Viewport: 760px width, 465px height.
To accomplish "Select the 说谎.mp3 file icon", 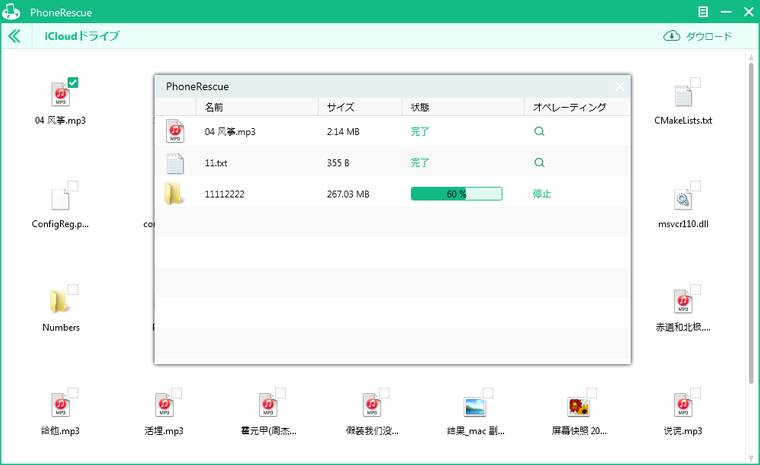I will pyautogui.click(x=683, y=405).
